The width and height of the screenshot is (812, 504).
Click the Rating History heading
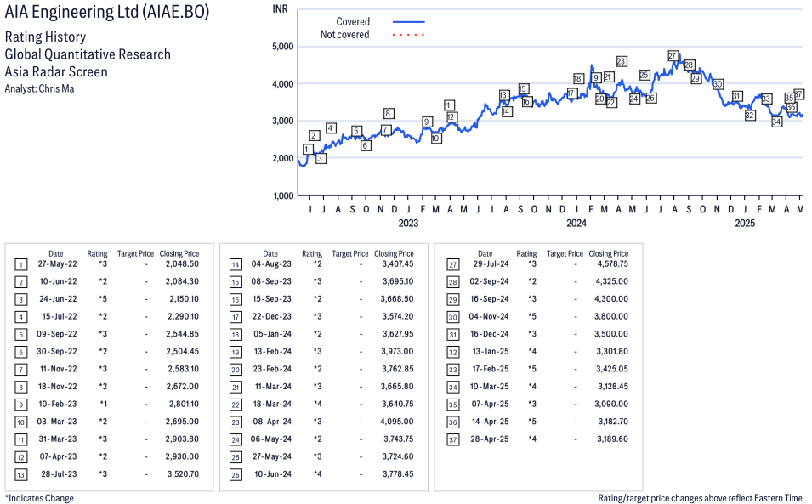click(46, 37)
